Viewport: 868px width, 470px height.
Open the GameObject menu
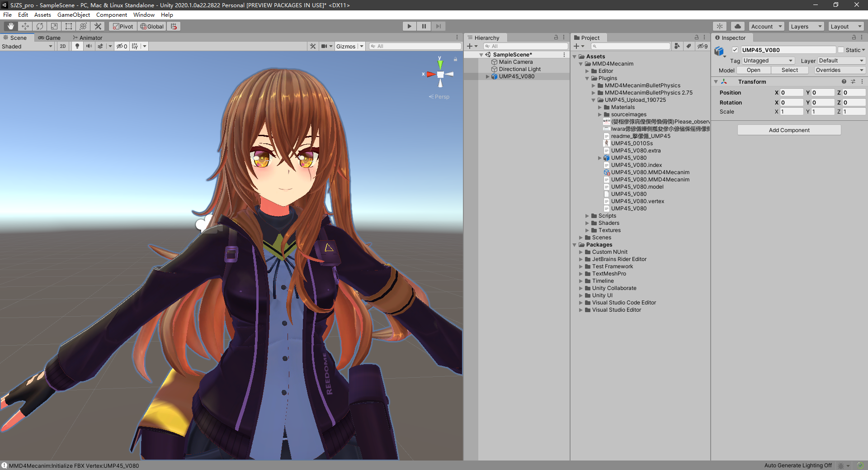74,14
